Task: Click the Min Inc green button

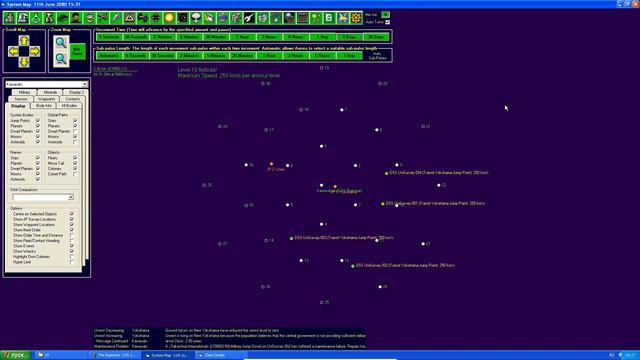Action: click(385, 15)
